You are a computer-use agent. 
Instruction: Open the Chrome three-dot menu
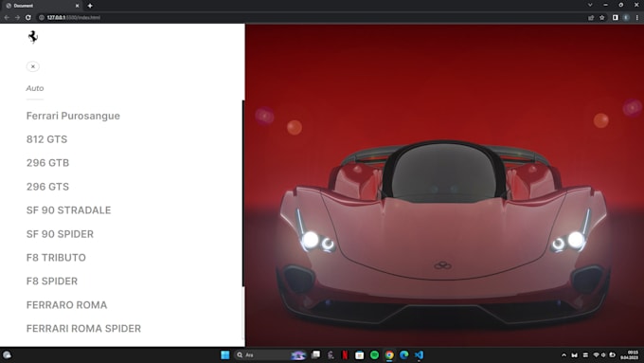(x=637, y=18)
